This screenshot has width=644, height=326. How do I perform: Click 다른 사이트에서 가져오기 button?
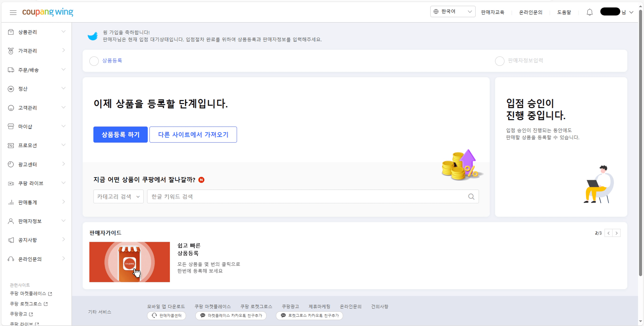click(x=193, y=135)
